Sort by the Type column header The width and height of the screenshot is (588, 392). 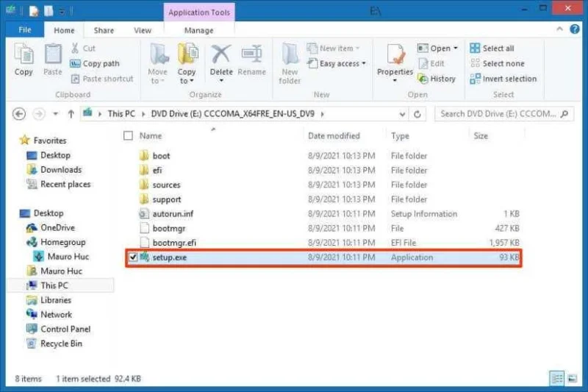(400, 136)
